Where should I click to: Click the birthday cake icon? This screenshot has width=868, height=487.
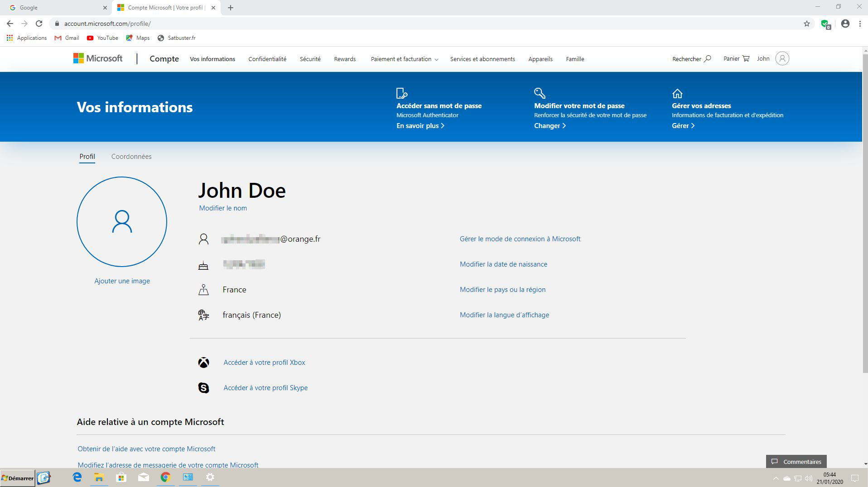(x=203, y=265)
